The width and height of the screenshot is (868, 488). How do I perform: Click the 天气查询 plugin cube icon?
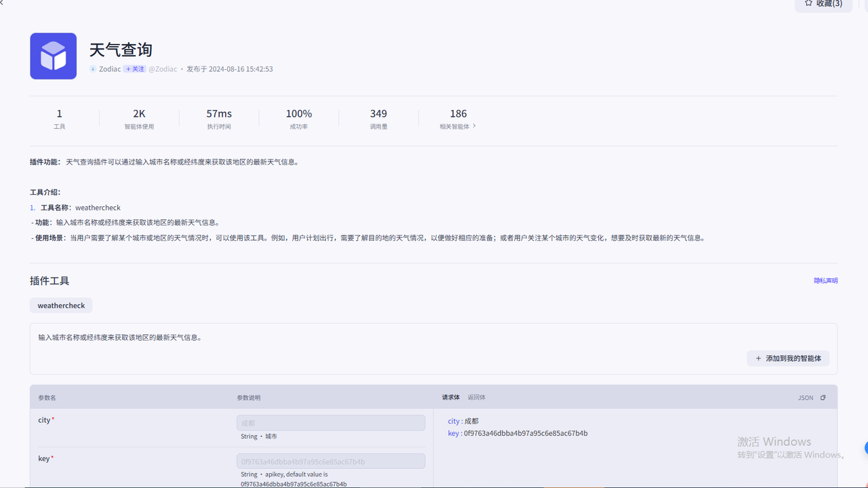[x=53, y=56]
